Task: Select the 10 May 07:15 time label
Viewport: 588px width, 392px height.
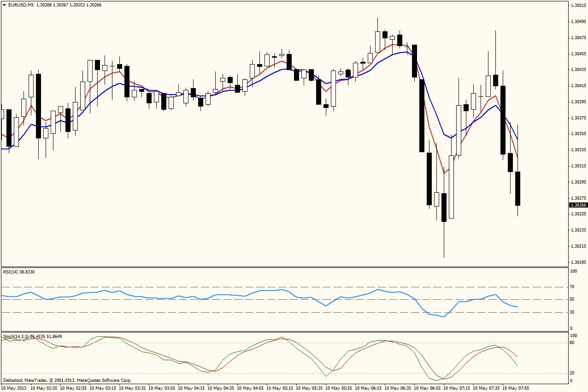Action: click(457, 388)
